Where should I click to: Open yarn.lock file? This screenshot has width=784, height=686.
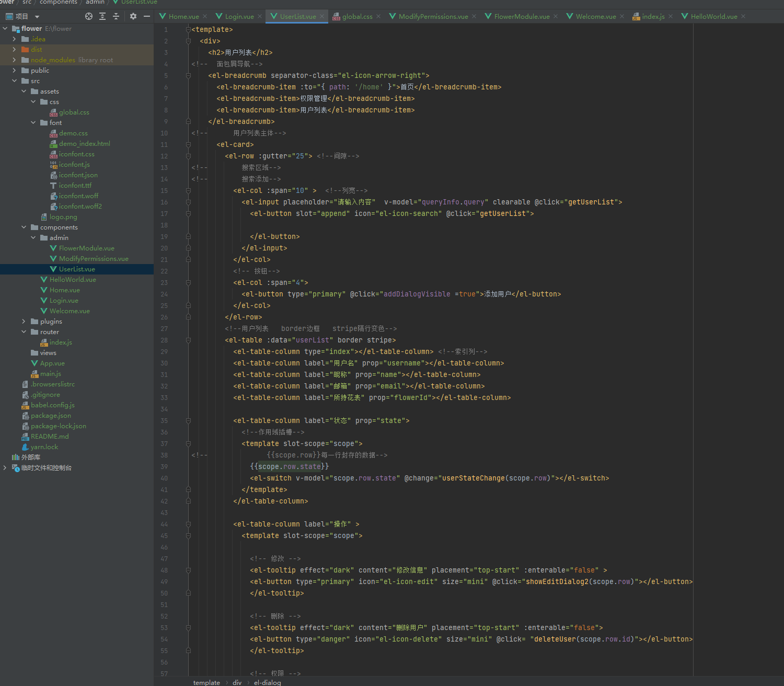pos(44,447)
